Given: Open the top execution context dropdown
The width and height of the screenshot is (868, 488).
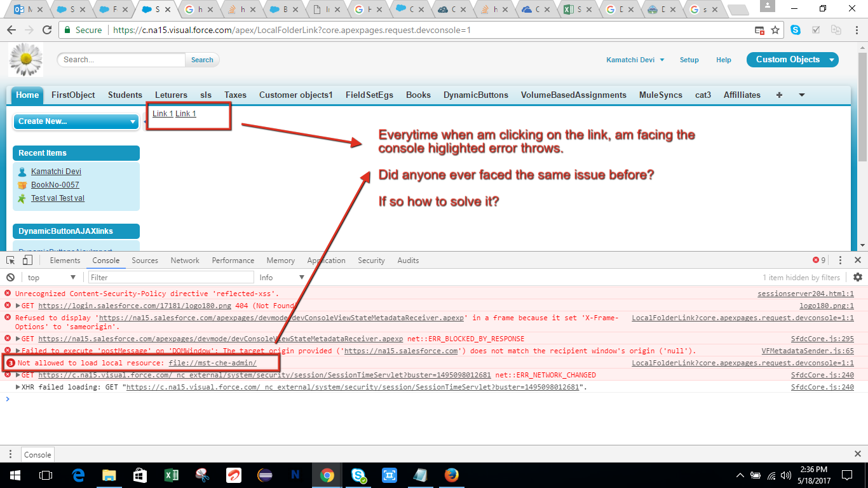Looking at the screenshot, I should 51,277.
